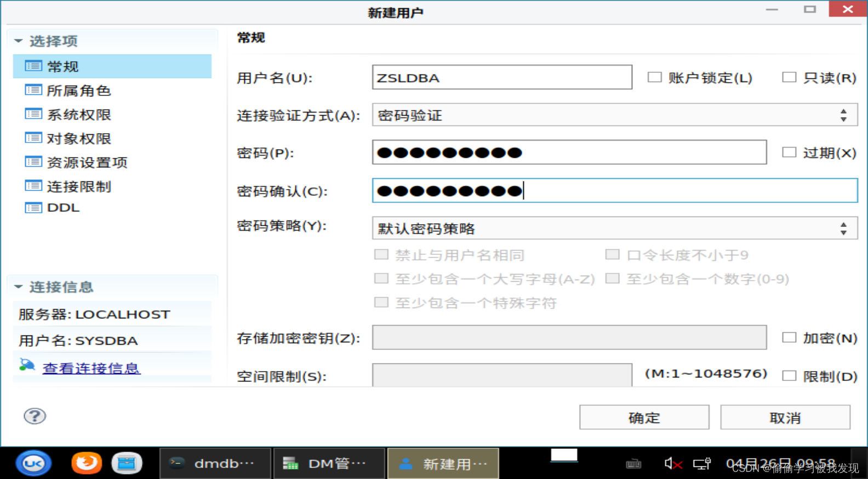The image size is (868, 479).
Task: Click the connection info icon beside 查看连接信息
Action: click(27, 365)
